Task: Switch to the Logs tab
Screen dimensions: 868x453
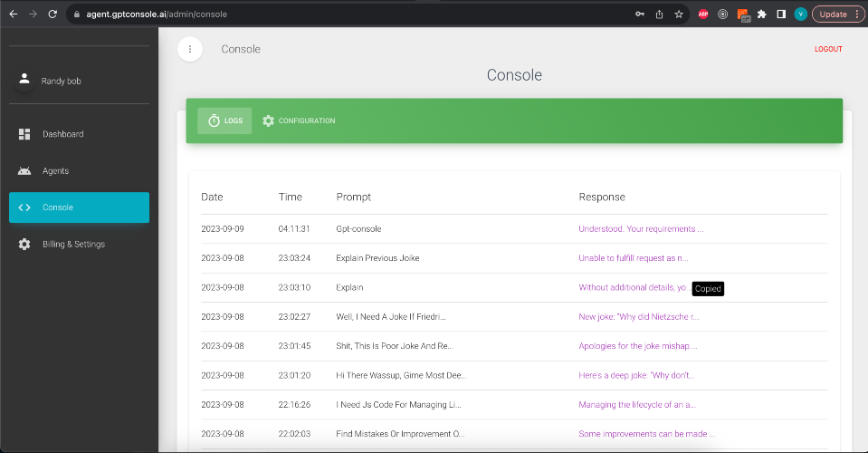Action: pos(224,120)
